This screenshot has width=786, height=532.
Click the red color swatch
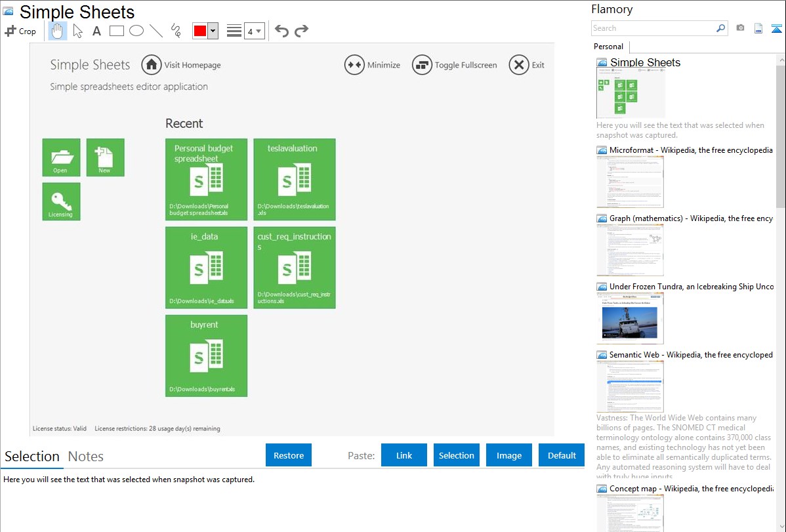coord(200,31)
